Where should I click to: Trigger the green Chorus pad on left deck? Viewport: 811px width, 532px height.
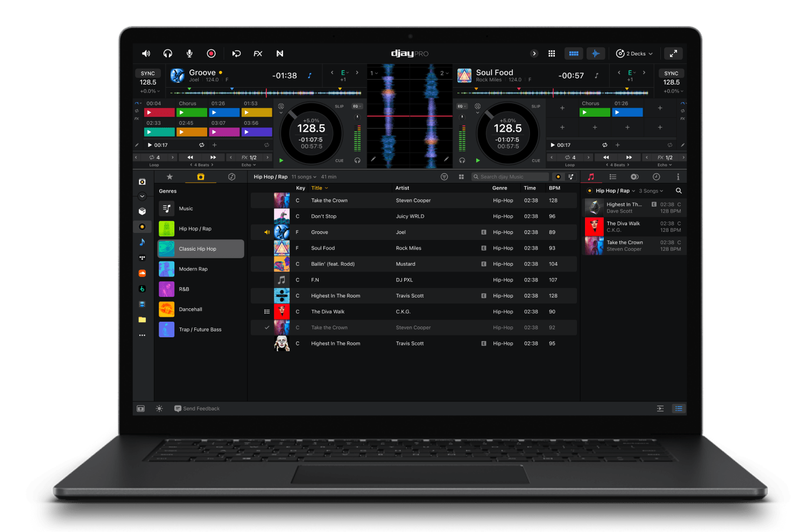(192, 112)
